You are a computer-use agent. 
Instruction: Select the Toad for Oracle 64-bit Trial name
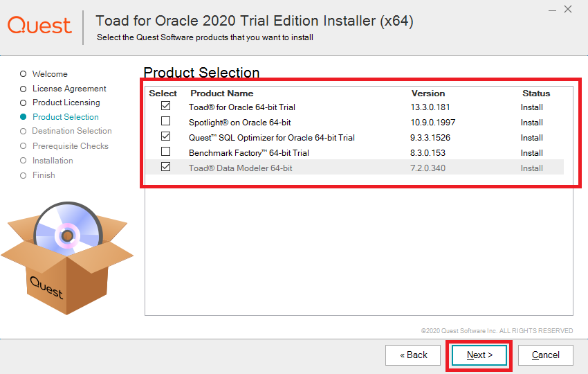click(x=242, y=107)
